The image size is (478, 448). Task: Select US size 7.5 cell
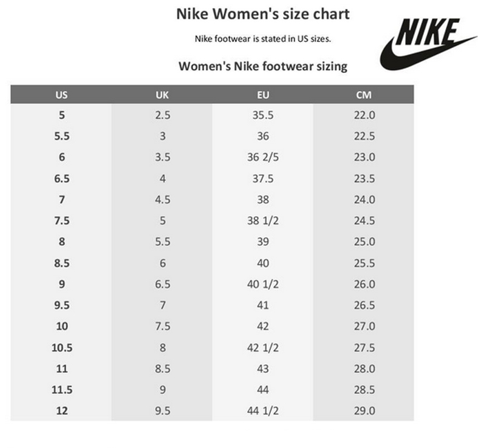(61, 220)
